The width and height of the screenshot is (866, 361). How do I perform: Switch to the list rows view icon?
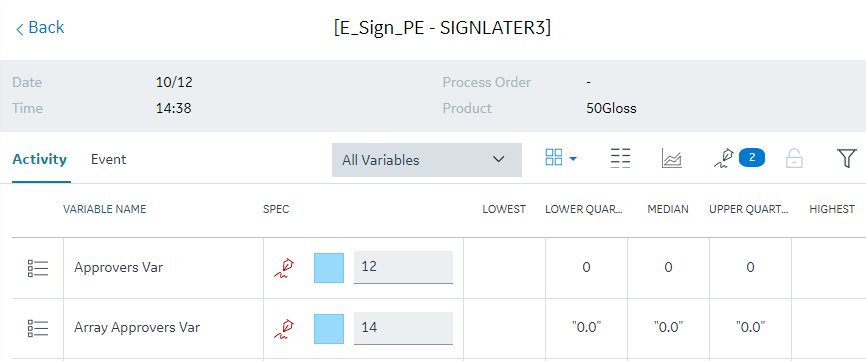(x=621, y=158)
